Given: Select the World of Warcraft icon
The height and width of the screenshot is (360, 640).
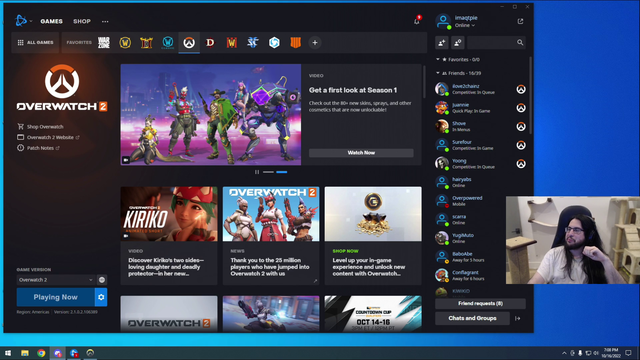Looking at the screenshot, I should [x=125, y=42].
